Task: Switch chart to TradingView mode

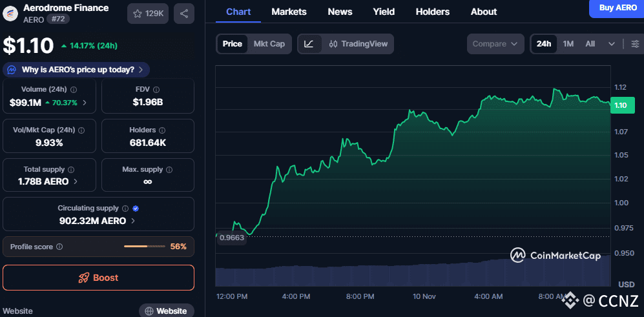Action: click(358, 44)
